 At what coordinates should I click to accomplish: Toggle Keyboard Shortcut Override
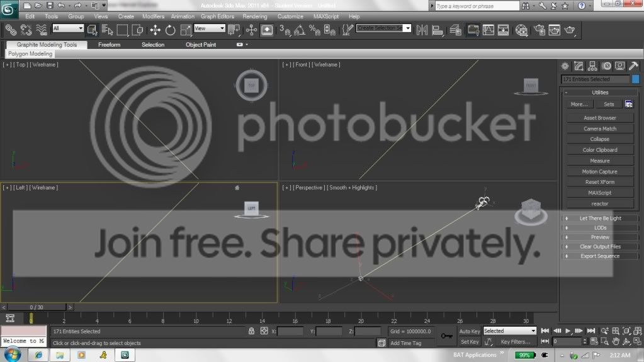[x=267, y=30]
